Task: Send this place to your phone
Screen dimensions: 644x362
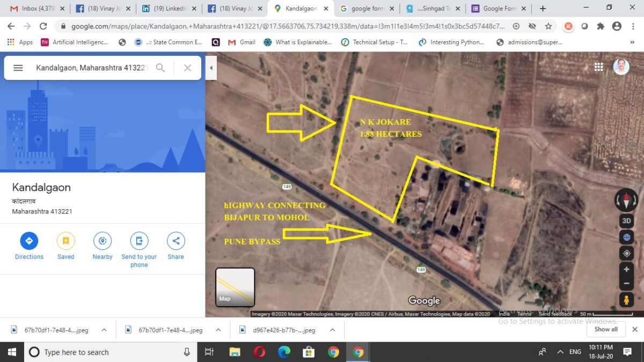Action: point(139,241)
